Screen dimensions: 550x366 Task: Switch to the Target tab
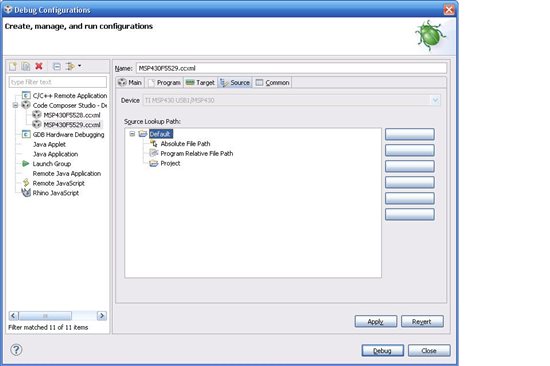click(200, 82)
